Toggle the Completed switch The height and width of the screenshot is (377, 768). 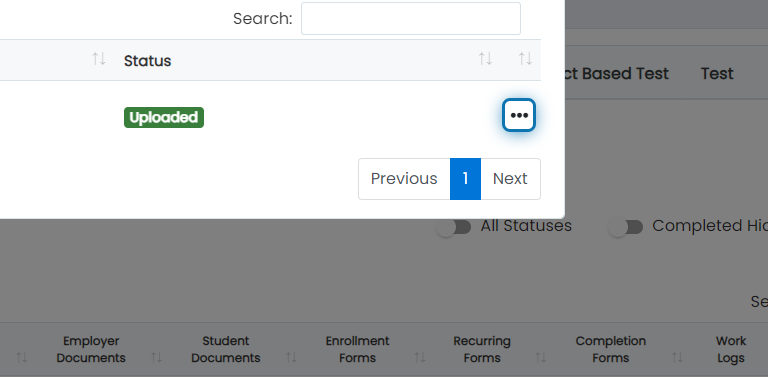pos(625,227)
